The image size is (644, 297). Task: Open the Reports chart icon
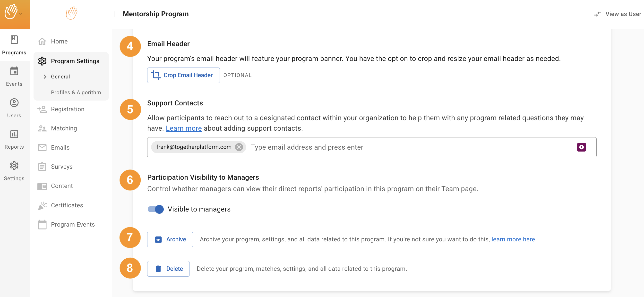[14, 134]
